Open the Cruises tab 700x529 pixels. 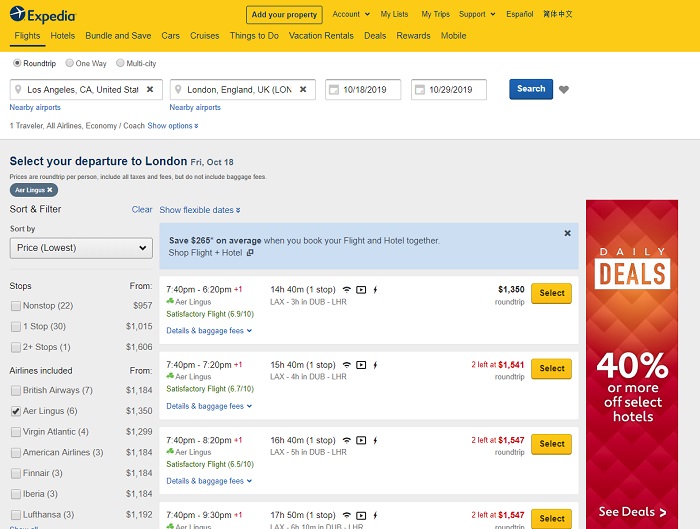[204, 36]
